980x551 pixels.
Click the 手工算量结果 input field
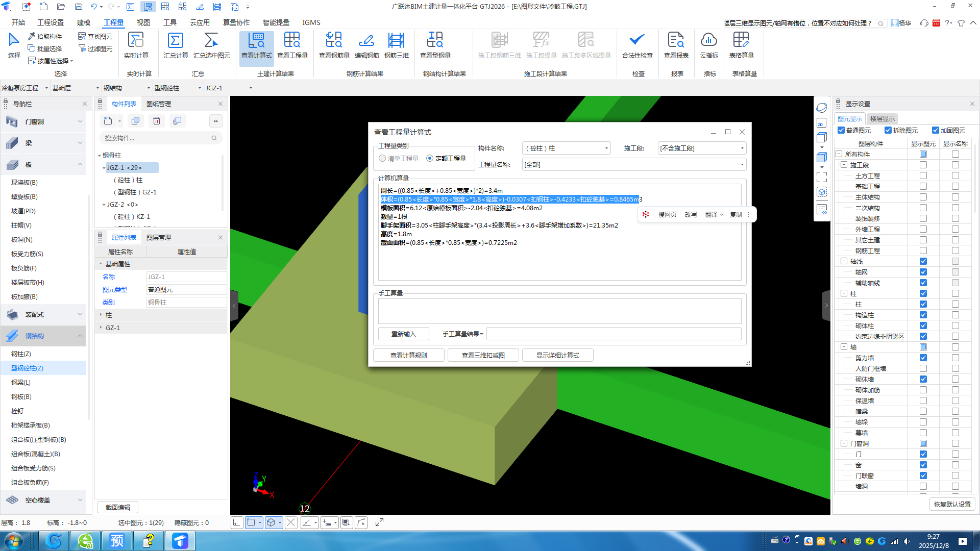tap(614, 334)
